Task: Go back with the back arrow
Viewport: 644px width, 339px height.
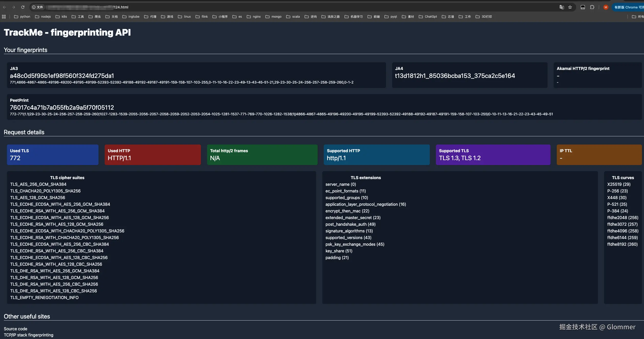Action: (4, 7)
